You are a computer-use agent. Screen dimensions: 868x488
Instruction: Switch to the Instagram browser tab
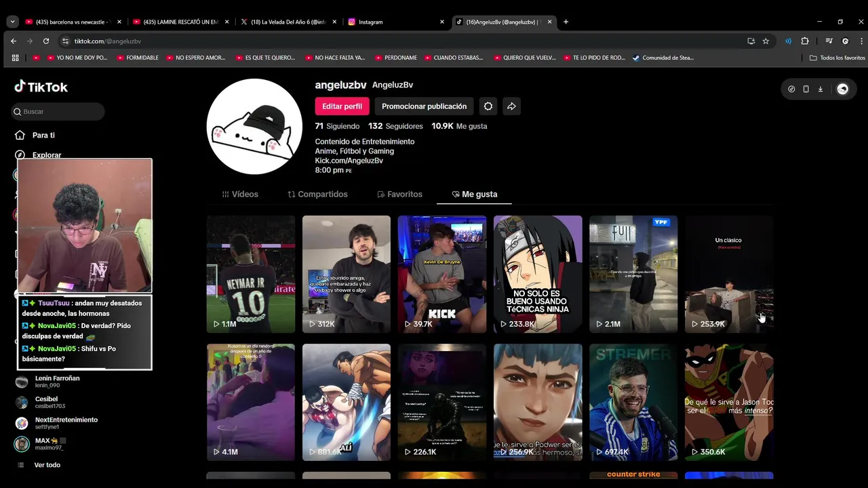397,22
